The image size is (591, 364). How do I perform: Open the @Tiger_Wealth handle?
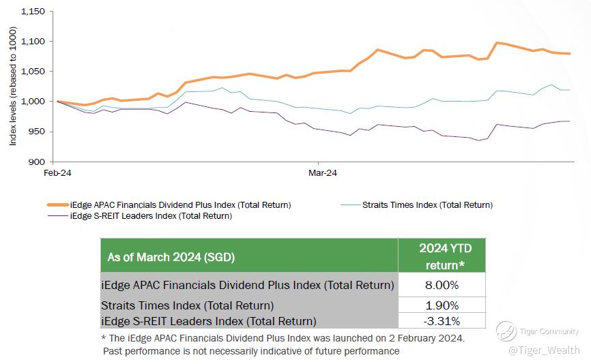click(x=544, y=350)
